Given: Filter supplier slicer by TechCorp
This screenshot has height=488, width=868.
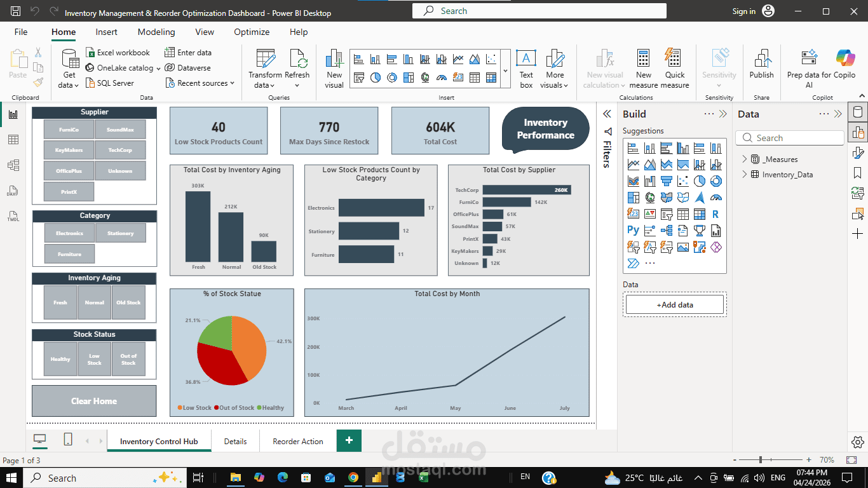Looking at the screenshot, I should coord(120,150).
